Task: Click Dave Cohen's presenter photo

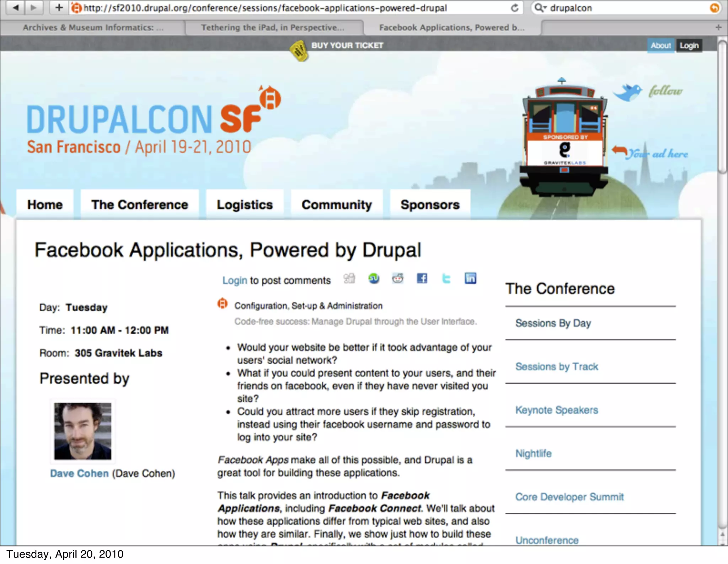Action: tap(82, 431)
